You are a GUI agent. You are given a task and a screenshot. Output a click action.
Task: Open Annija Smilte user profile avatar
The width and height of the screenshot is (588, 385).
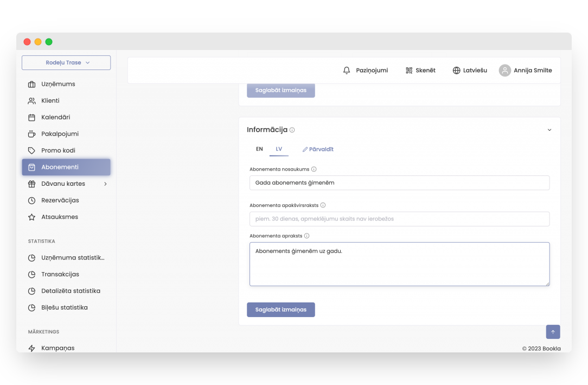click(x=505, y=71)
